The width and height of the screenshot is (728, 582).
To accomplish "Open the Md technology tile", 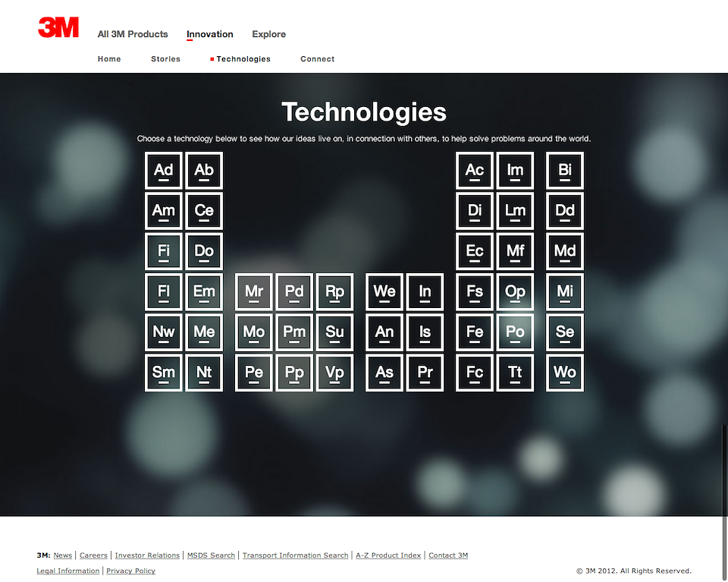I will coord(564,251).
